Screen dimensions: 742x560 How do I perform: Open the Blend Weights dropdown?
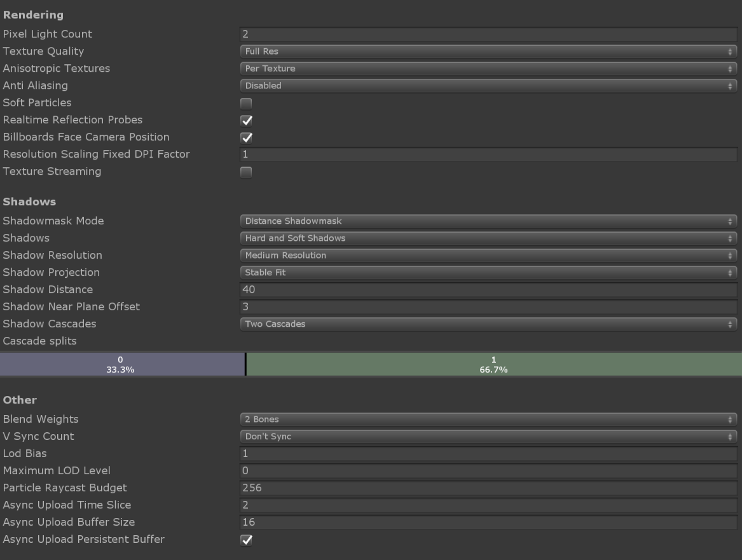click(488, 419)
